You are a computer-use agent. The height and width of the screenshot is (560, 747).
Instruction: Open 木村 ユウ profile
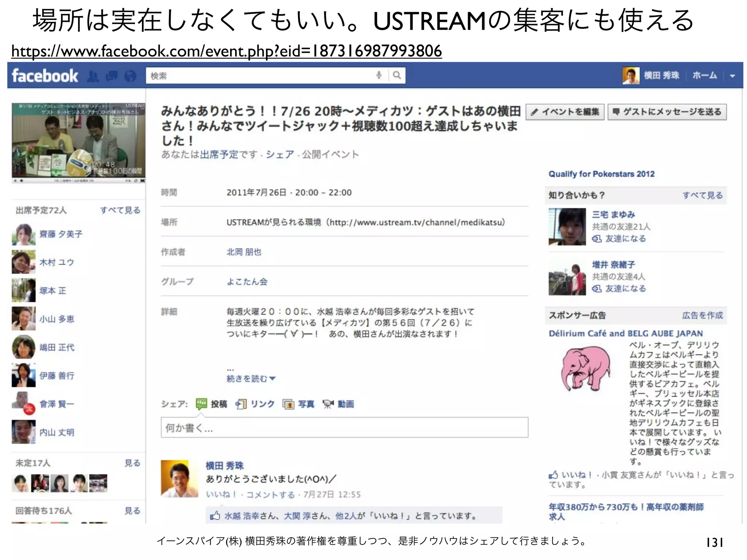coord(57,262)
